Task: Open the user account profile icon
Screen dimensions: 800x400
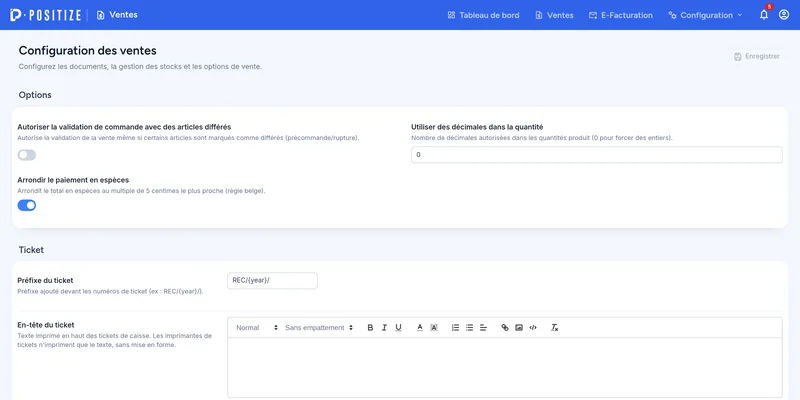Action: point(784,15)
